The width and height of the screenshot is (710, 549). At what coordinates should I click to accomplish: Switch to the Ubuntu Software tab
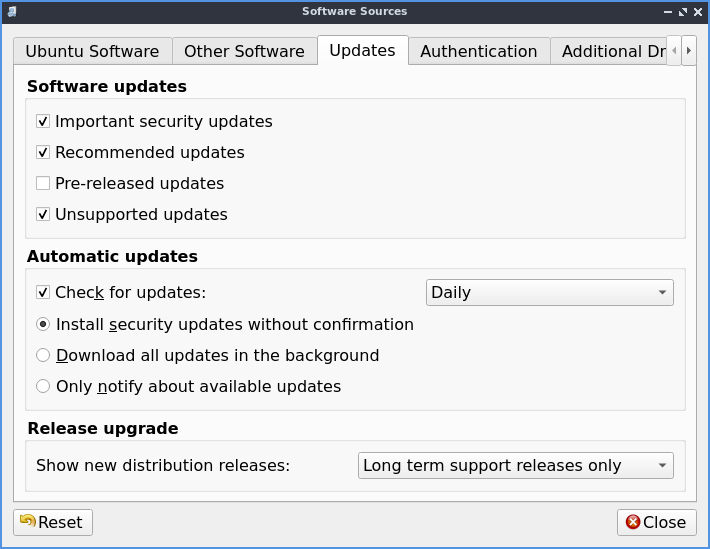point(92,52)
